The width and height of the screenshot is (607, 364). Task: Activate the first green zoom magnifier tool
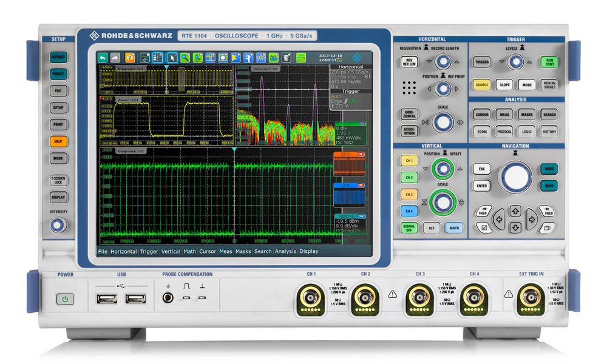(x=185, y=58)
